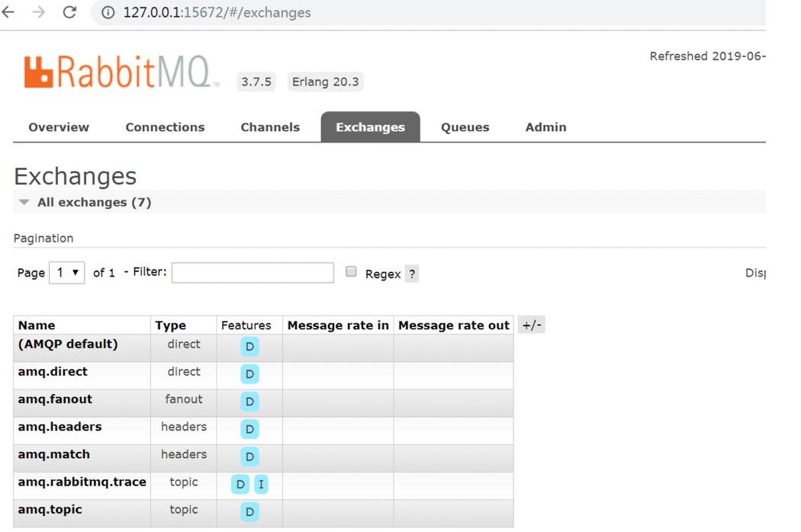Sort by Message rate in header

338,325
